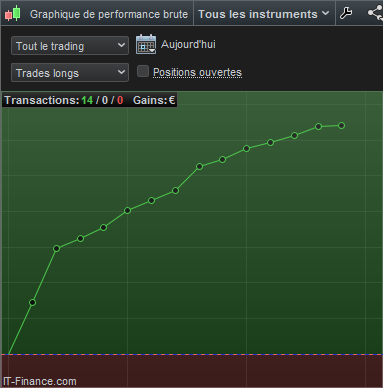This screenshot has width=383, height=388.
Task: Open the wrench settings icon
Action: [346, 13]
